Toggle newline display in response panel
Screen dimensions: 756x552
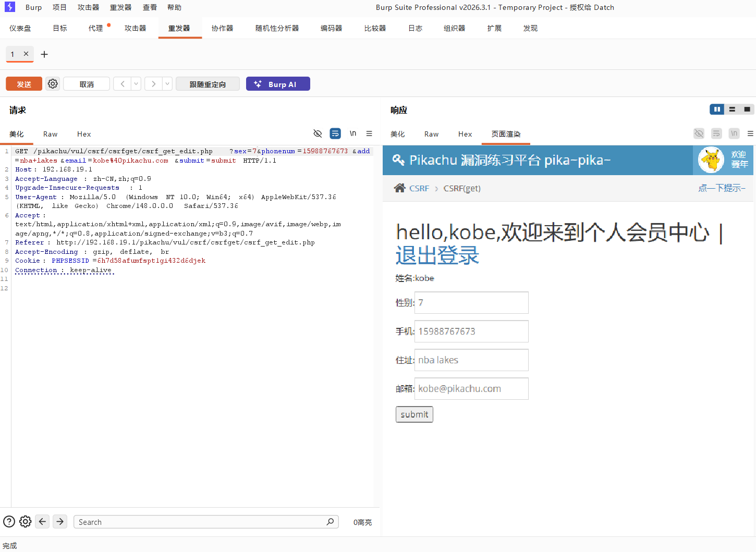(x=734, y=134)
